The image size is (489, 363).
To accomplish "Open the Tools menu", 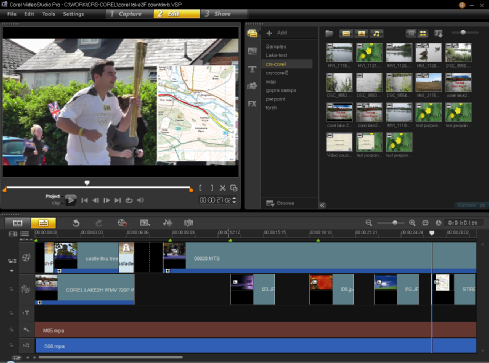I will (x=49, y=14).
